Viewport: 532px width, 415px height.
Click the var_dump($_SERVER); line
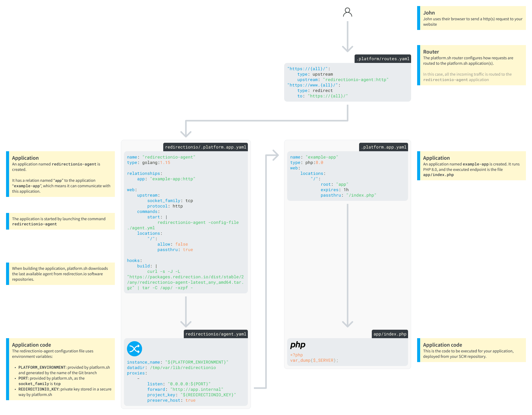pos(314,360)
